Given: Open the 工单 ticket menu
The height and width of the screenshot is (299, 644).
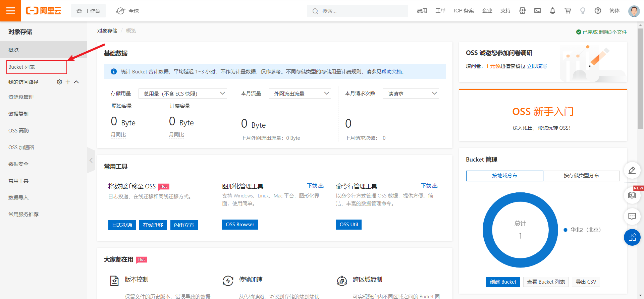Looking at the screenshot, I should [x=440, y=11].
